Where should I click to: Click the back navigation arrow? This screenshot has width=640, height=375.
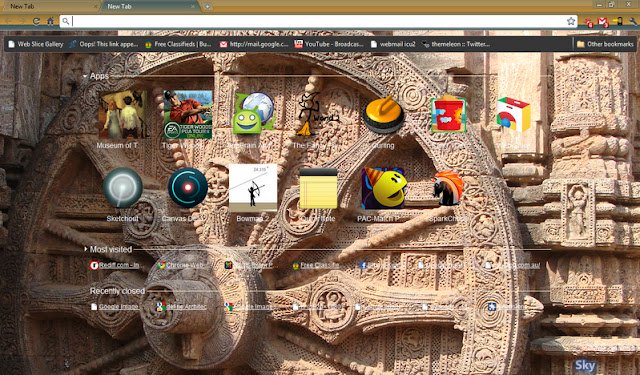pyautogui.click(x=9, y=21)
